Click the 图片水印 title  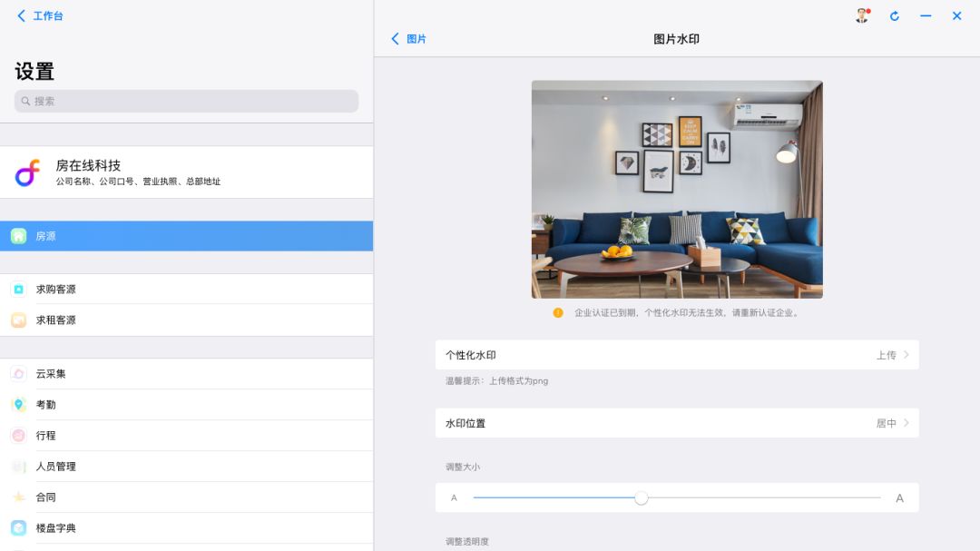(x=676, y=39)
